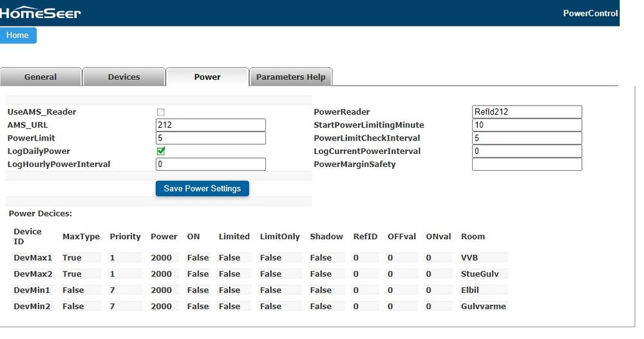Focus the LogHourlyPowerInterval field

pos(211,164)
